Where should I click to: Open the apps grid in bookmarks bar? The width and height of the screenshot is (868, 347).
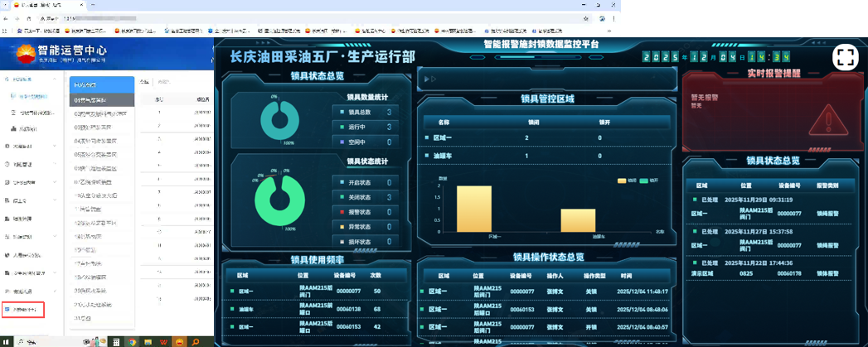[6, 31]
